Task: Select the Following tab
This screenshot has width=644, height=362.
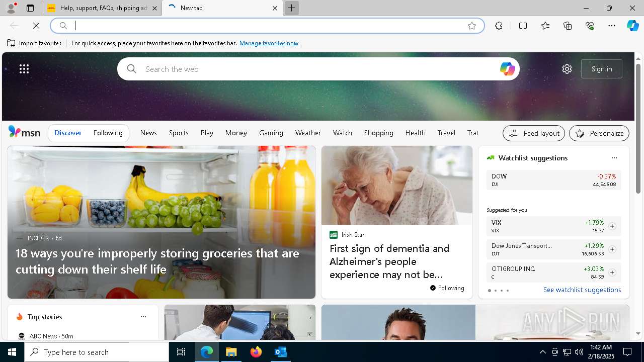Action: point(108,133)
